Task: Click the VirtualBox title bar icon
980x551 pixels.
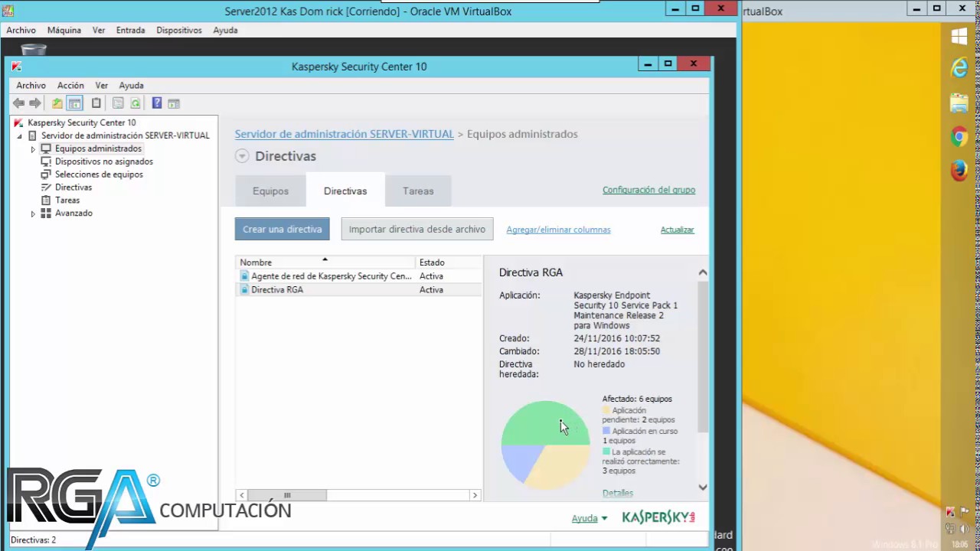Action: tap(8, 11)
